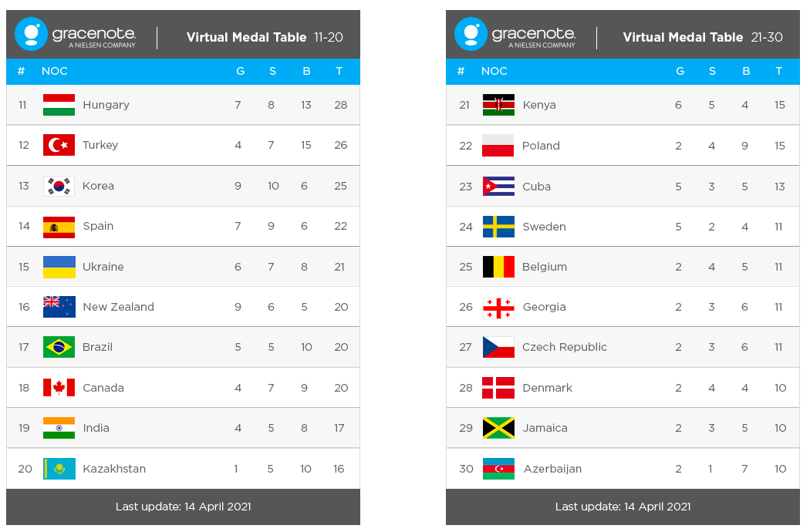Click the G gold column header in the left table

[x=240, y=71]
